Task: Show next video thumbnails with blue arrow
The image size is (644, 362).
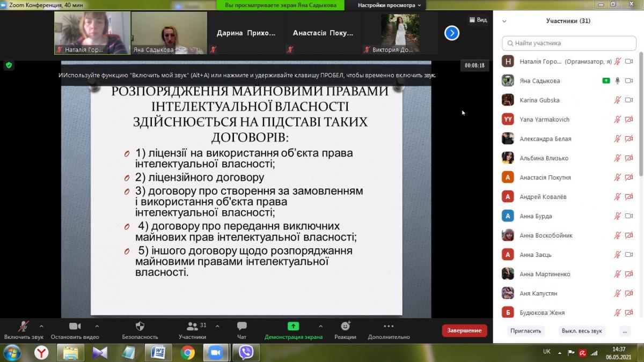Action: click(x=452, y=33)
